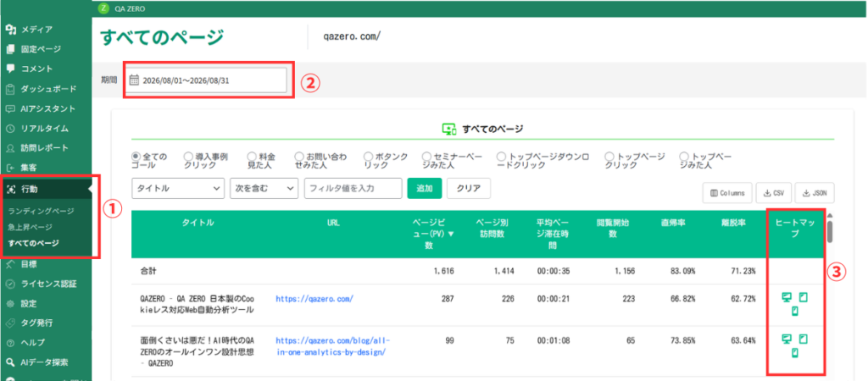
Task: Open desktop heatmap for qazero.com top page
Action: pyautogui.click(x=786, y=297)
